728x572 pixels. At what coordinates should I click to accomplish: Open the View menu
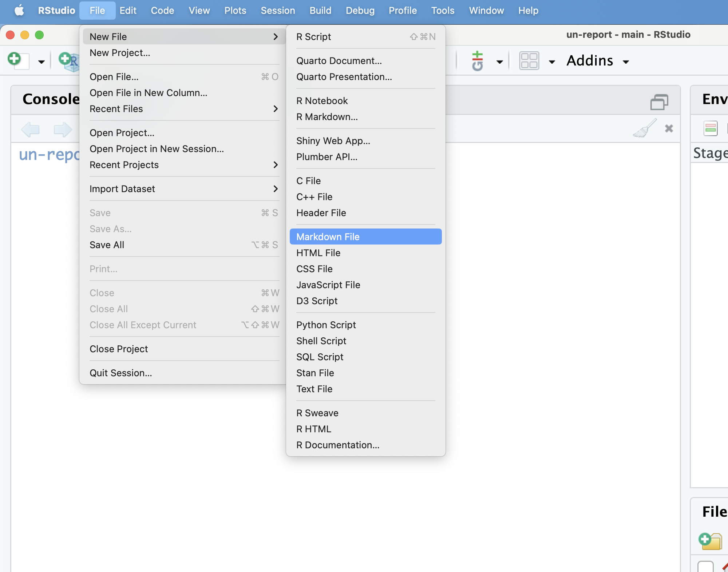(x=199, y=11)
